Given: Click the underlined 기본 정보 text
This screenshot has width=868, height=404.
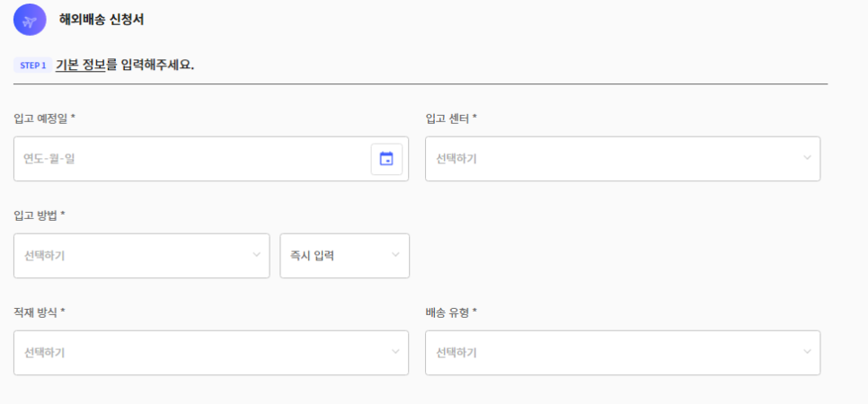Looking at the screenshot, I should [x=80, y=66].
